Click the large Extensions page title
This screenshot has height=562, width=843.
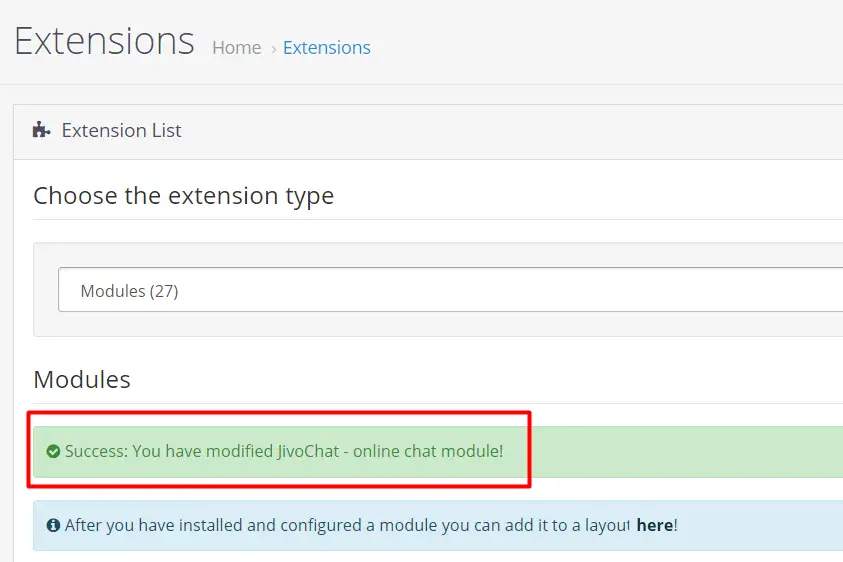coord(104,41)
